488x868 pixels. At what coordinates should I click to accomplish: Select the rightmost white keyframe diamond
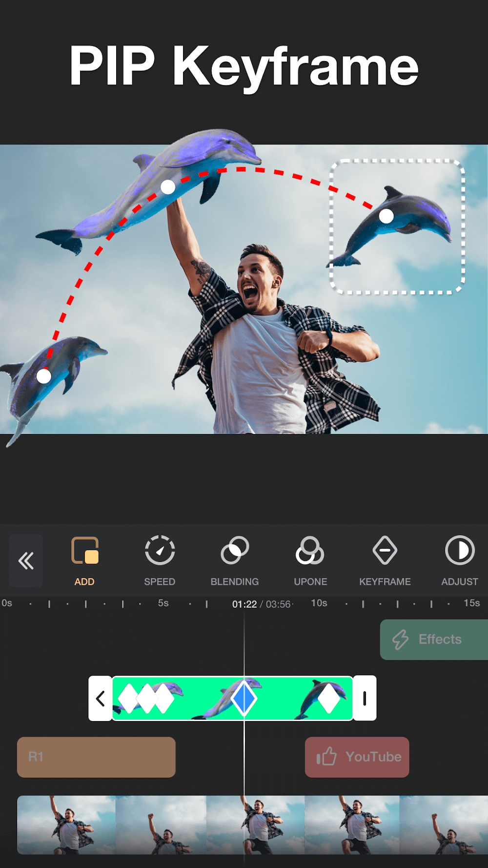coord(329,699)
